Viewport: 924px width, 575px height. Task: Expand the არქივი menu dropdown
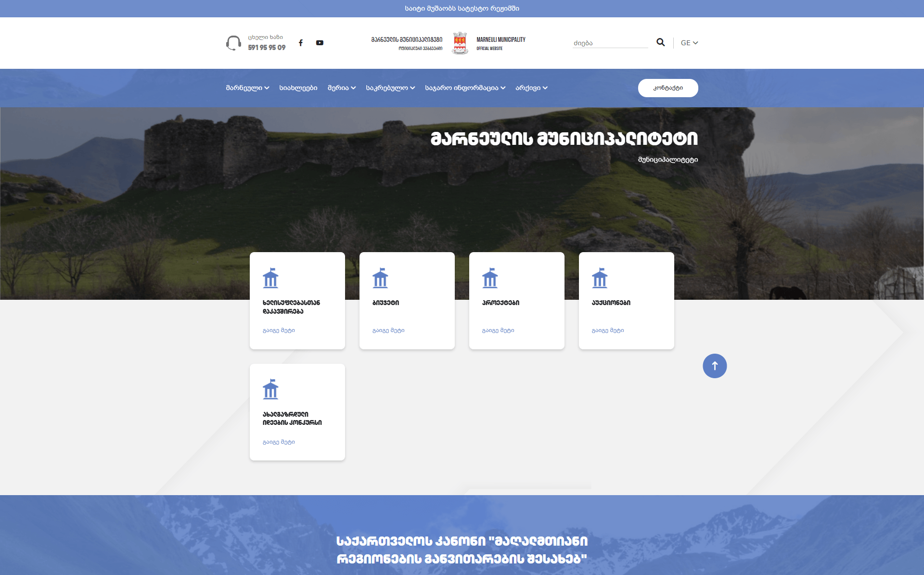click(531, 88)
